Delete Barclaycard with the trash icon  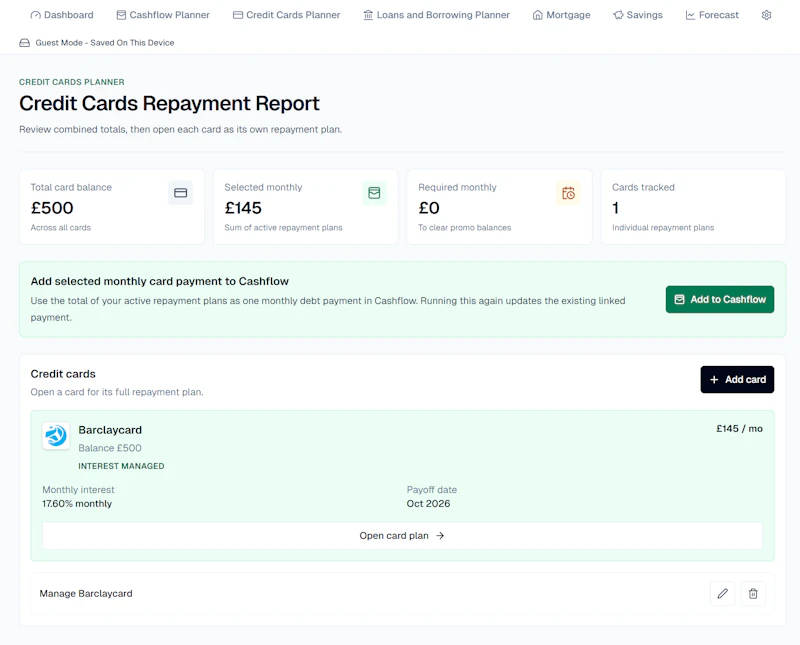click(x=753, y=593)
